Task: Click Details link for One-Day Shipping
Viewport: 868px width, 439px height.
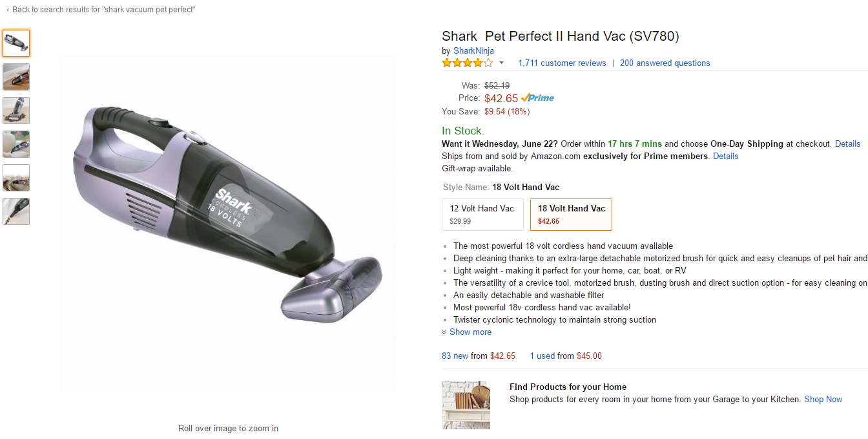Action: coord(847,144)
